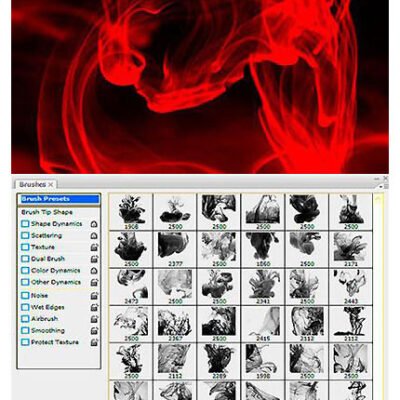
Task: Toggle lock icon beside Protect Texture
Action: [x=95, y=342]
